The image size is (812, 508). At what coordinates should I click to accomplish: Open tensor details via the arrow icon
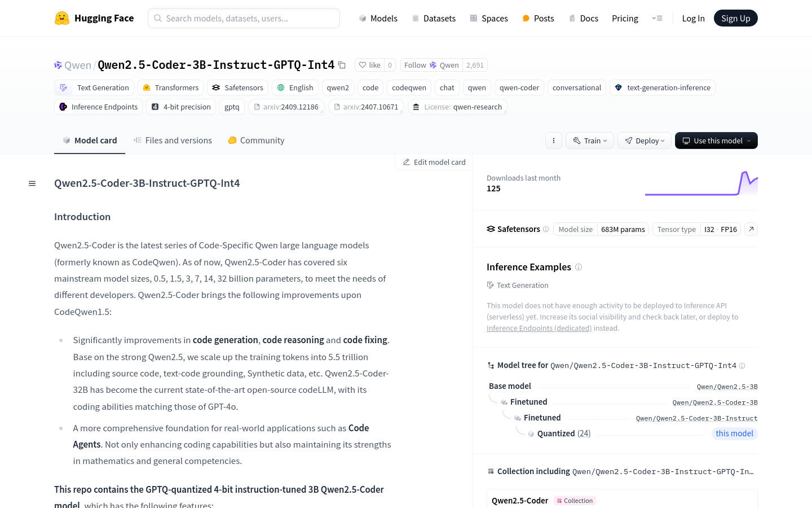(751, 229)
